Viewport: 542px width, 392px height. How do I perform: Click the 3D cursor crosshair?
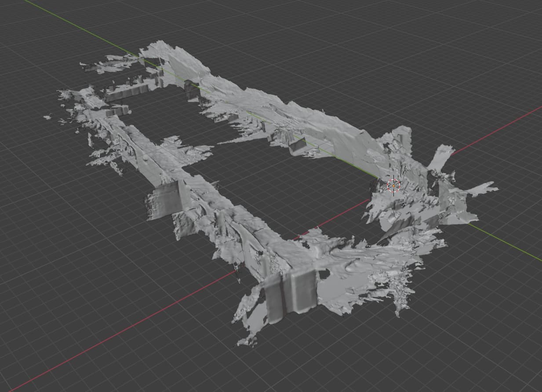[393, 185]
